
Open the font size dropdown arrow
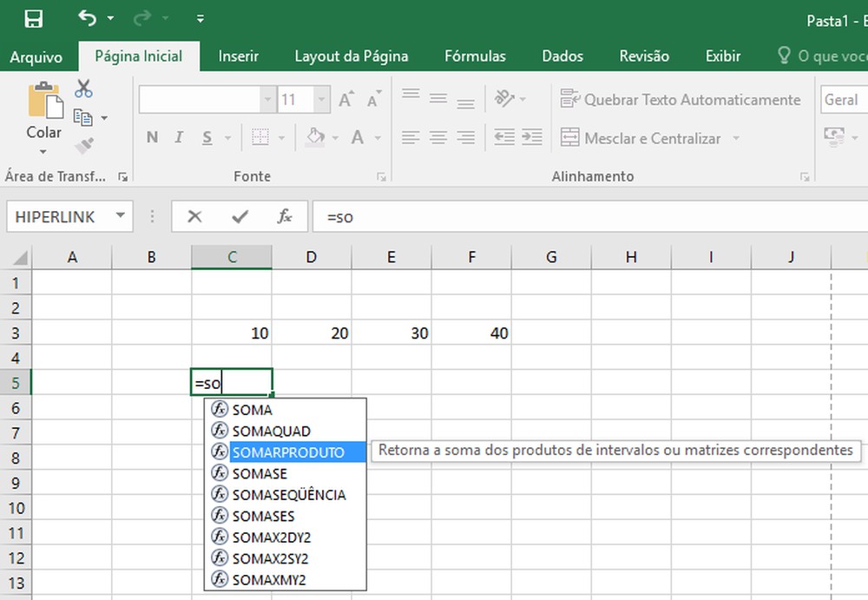[x=321, y=100]
